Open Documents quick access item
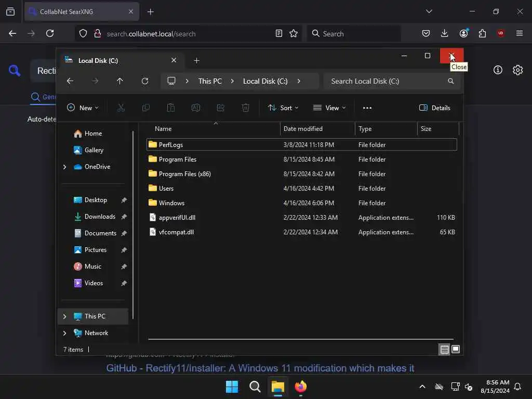532x399 pixels. [100, 233]
